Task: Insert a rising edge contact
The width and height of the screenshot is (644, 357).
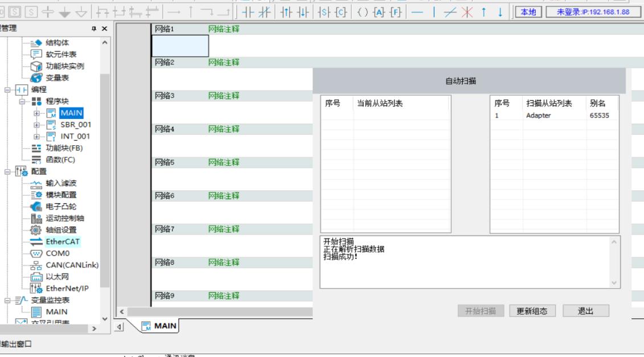Action: pos(286,12)
